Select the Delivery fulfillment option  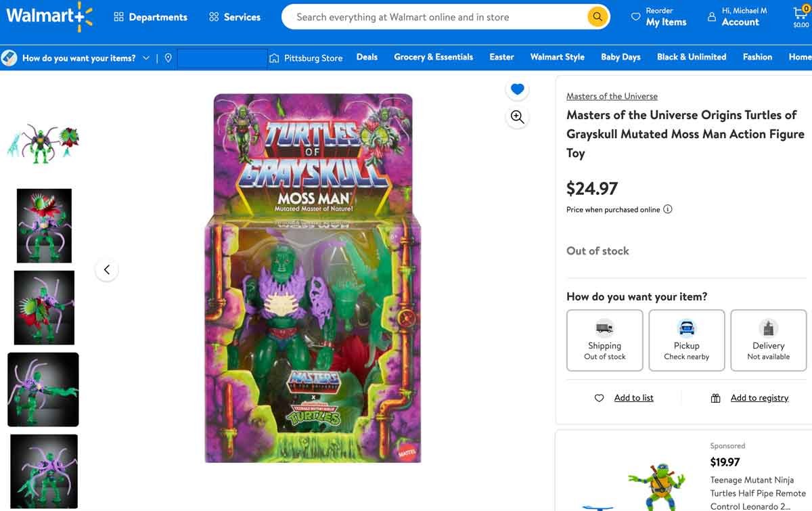tap(768, 340)
